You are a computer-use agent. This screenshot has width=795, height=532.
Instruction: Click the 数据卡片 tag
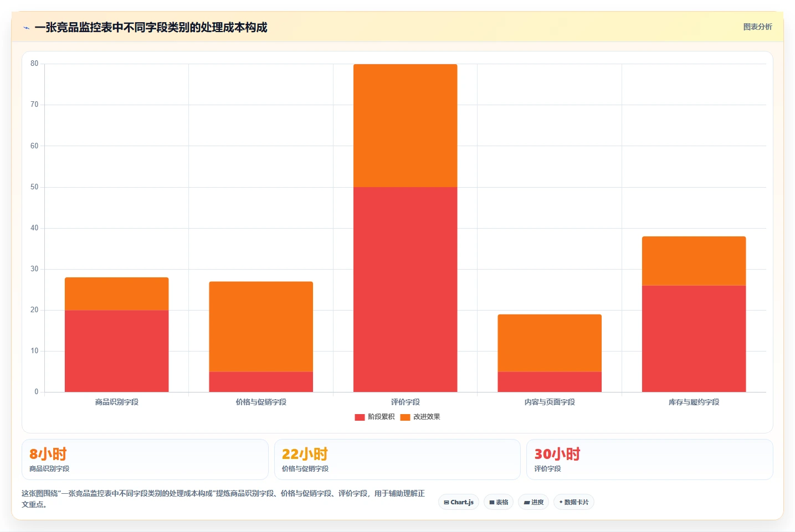click(574, 502)
